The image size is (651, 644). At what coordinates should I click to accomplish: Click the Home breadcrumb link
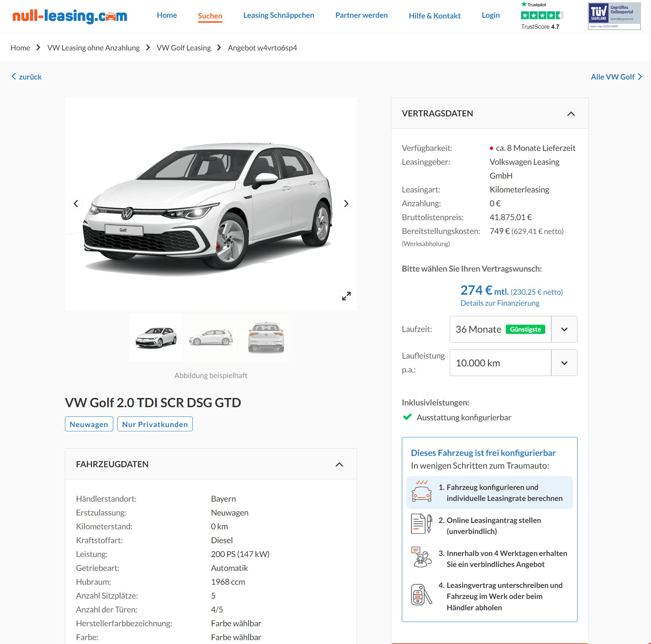20,48
